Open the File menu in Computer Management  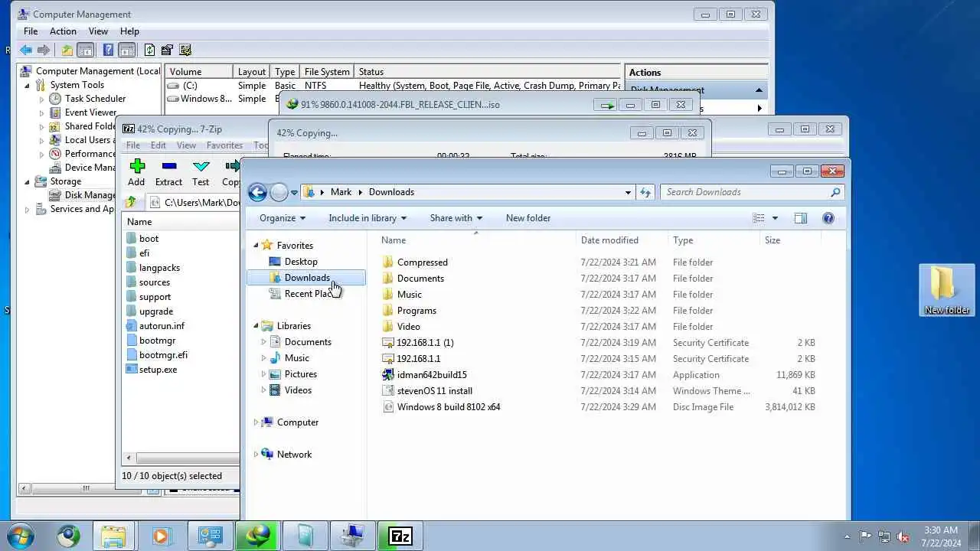point(31,31)
